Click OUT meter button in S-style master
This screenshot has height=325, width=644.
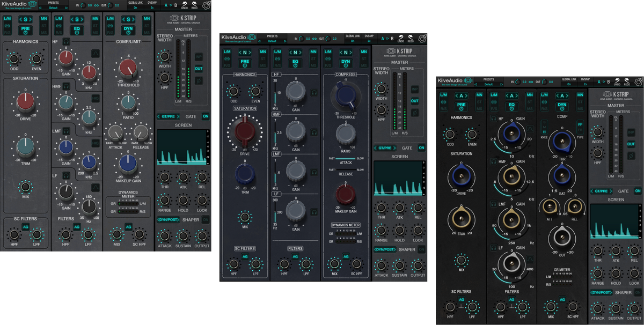click(198, 69)
